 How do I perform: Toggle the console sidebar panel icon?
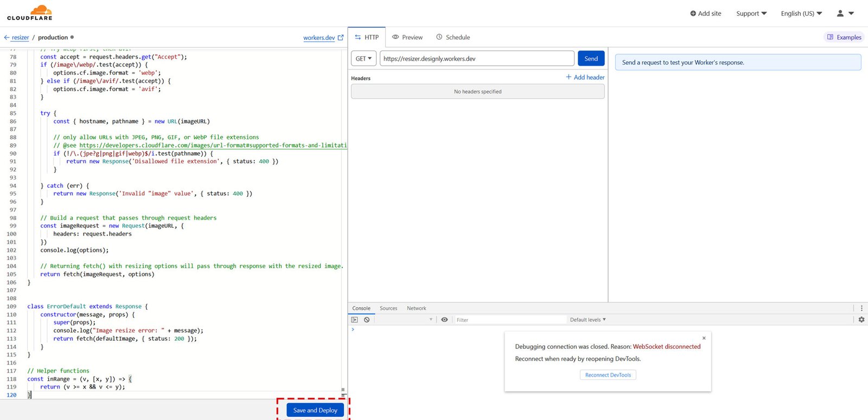pos(355,320)
